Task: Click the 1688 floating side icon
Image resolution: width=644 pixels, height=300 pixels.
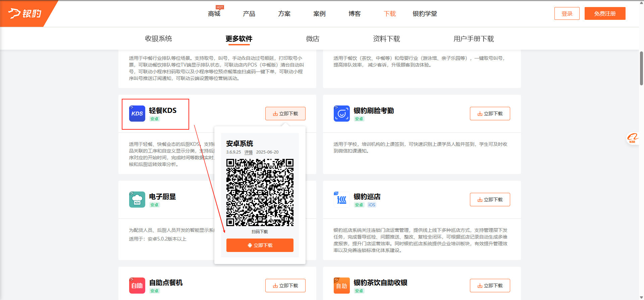Action: point(633,138)
